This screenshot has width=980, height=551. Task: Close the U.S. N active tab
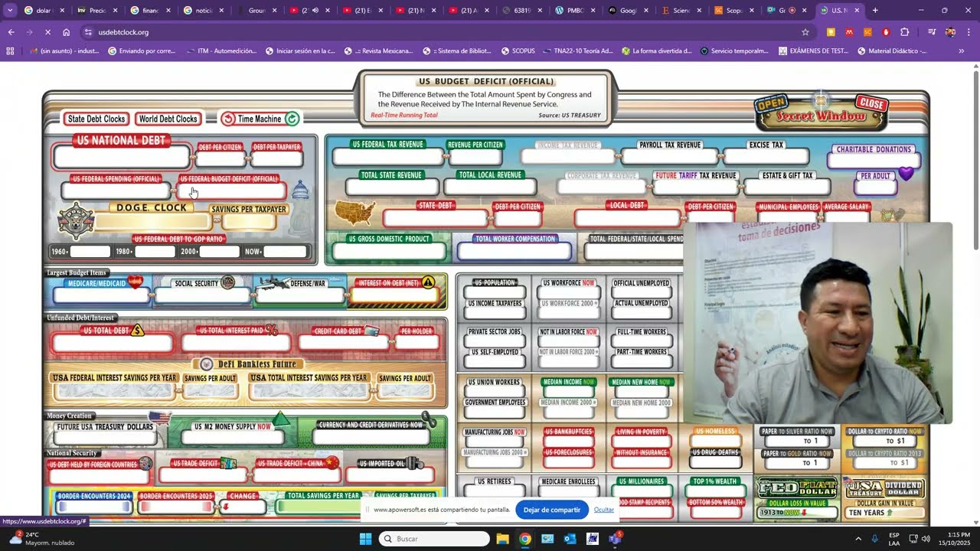(857, 11)
